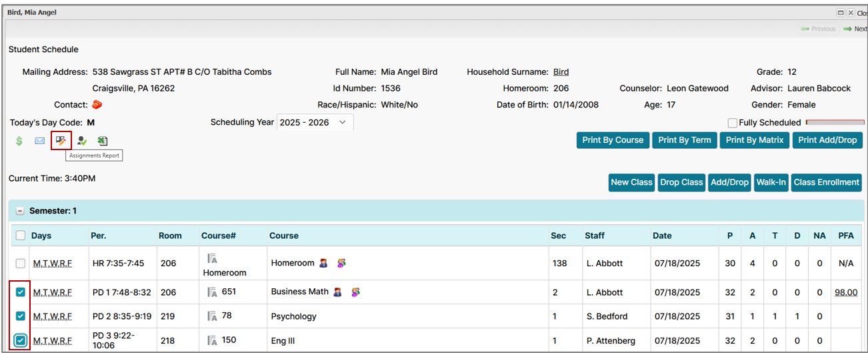The image size is (868, 353).
Task: Click the group icon beside Homeroom course
Action: click(341, 264)
